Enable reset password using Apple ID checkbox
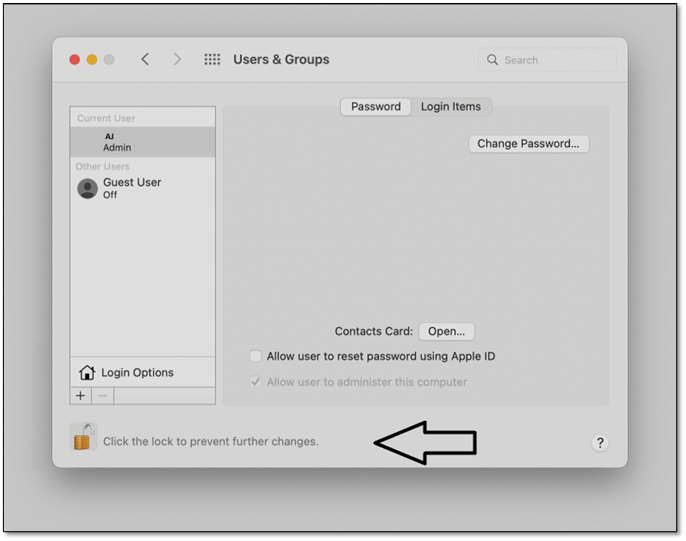The height and width of the screenshot is (541, 686). pos(256,356)
